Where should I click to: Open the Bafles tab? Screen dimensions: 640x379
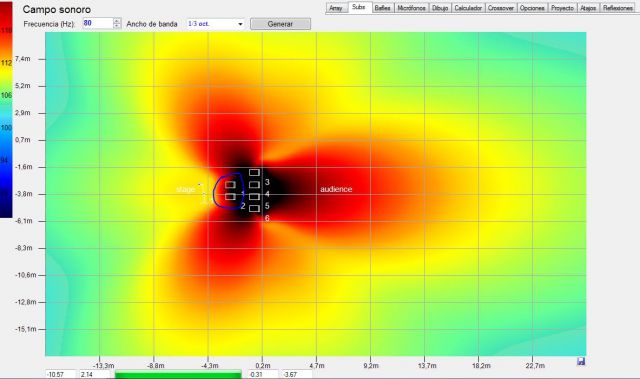[x=382, y=8]
